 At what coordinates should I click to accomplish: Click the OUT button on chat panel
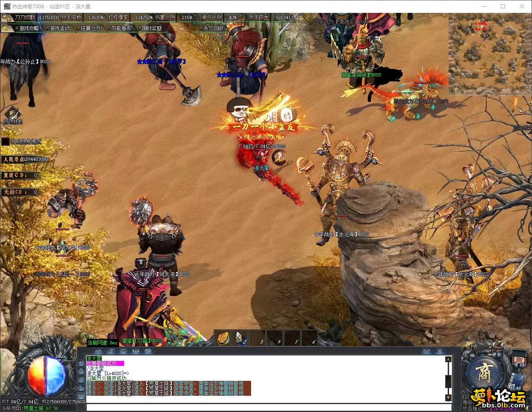(427, 351)
